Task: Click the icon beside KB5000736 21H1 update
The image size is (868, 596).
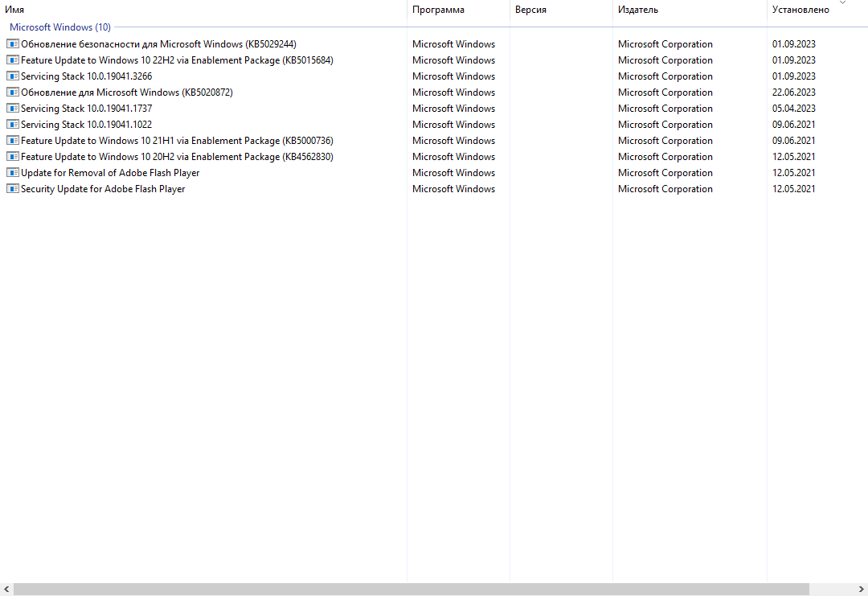Action: pos(12,140)
